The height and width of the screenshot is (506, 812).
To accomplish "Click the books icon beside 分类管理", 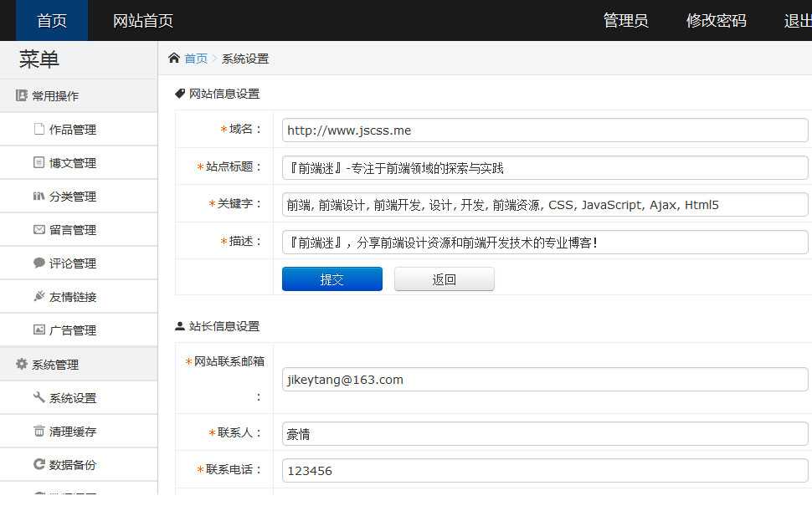I will click(x=39, y=196).
